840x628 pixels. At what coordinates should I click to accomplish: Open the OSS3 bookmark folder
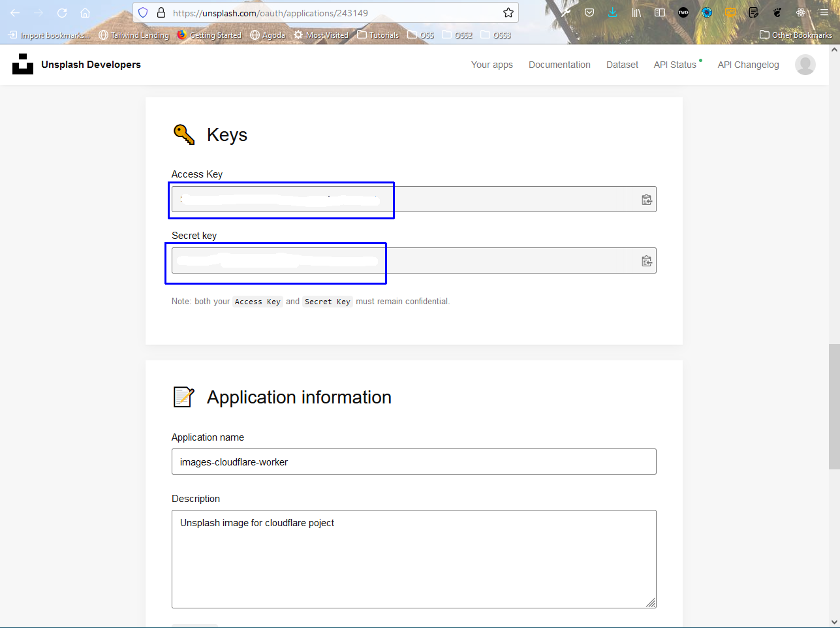point(495,35)
